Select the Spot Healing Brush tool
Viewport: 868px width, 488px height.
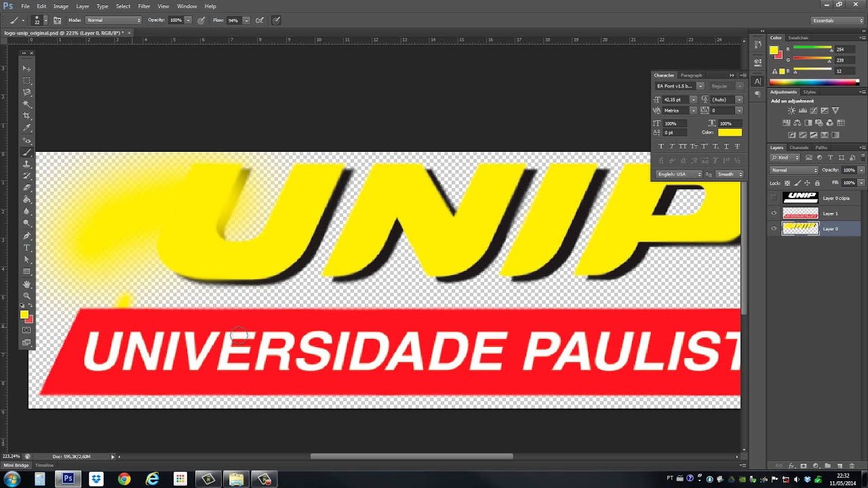coord(27,140)
